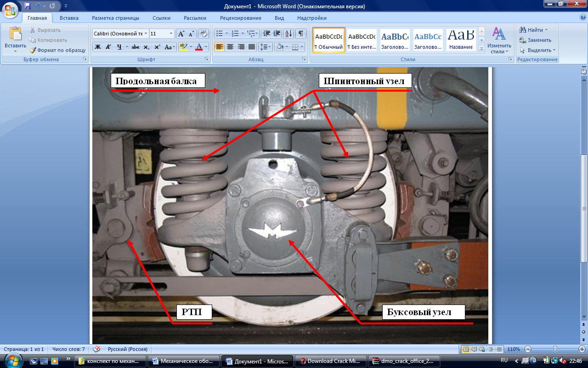Click the Заменить (Replace) button
This screenshot has height=368, width=588.
[x=536, y=40]
